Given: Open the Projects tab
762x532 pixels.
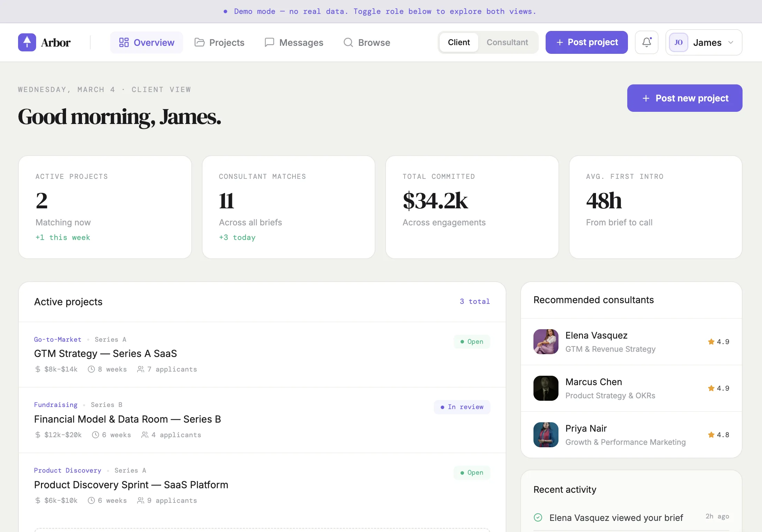Looking at the screenshot, I should click(x=226, y=42).
